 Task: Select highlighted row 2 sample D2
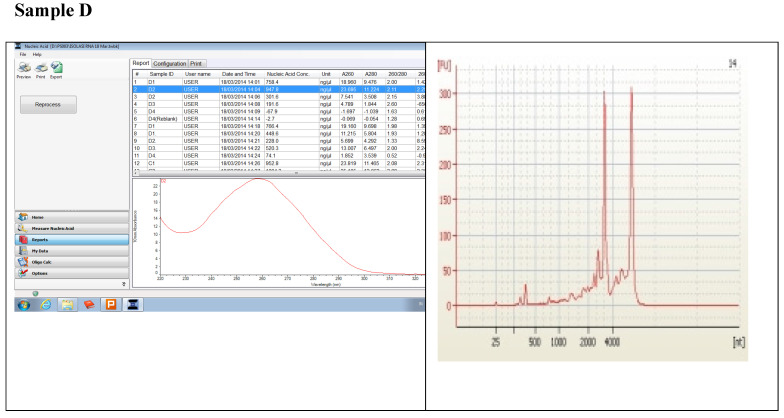[x=278, y=90]
